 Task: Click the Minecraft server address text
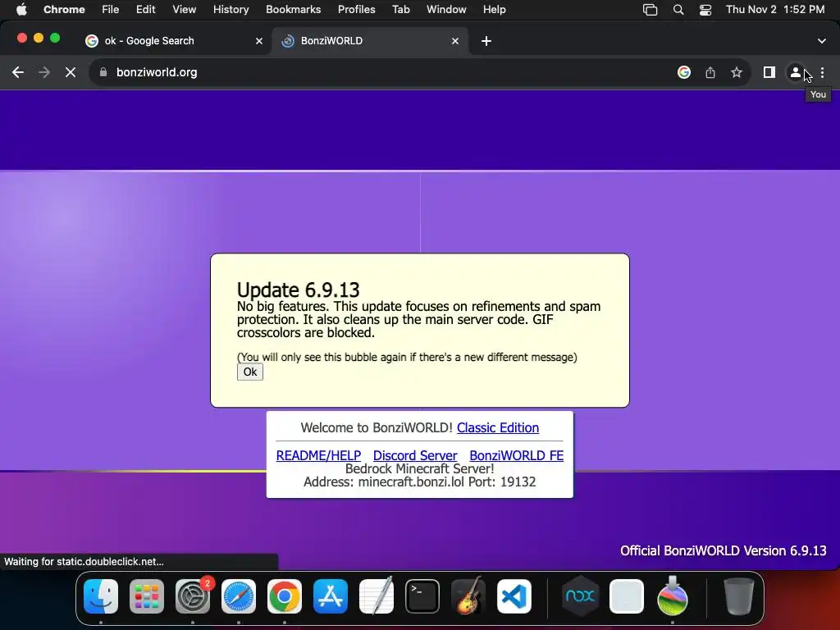[419, 482]
